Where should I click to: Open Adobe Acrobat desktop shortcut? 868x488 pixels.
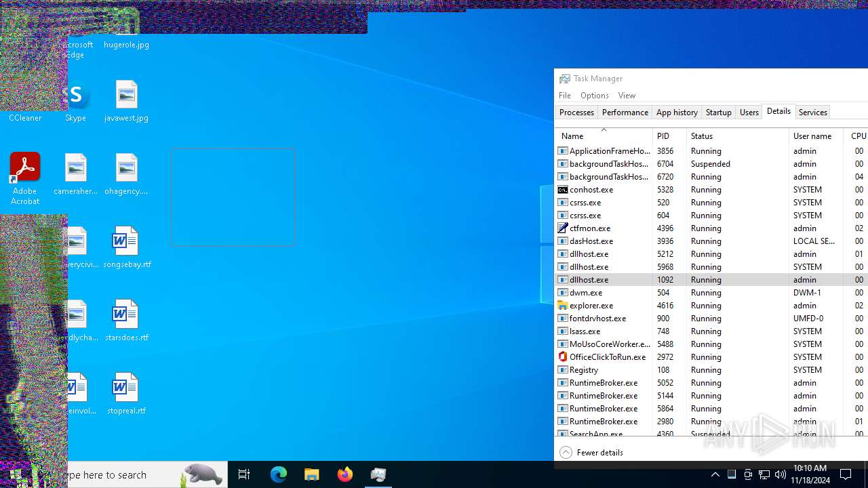tap(25, 178)
